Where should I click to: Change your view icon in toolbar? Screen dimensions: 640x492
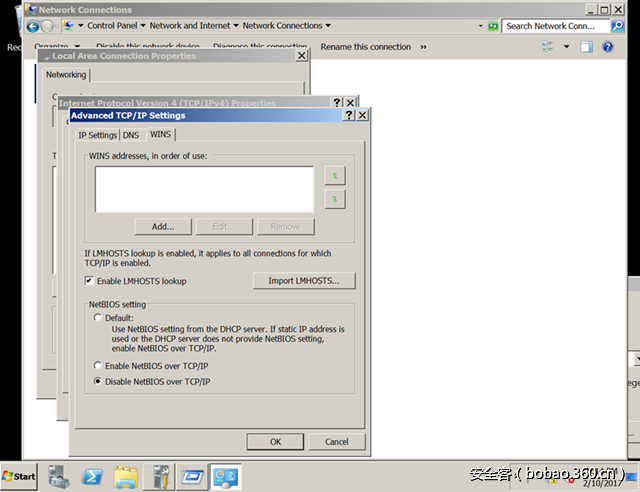point(547,47)
